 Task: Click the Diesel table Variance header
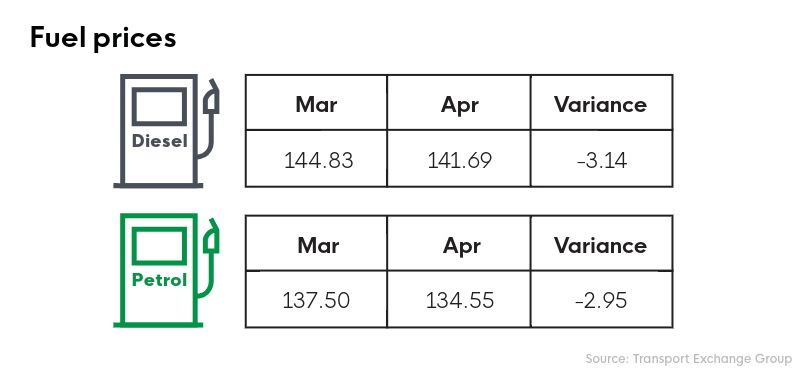point(601,105)
